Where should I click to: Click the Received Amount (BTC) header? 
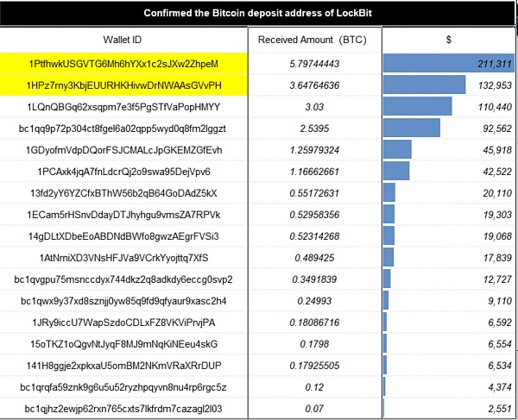pos(313,40)
